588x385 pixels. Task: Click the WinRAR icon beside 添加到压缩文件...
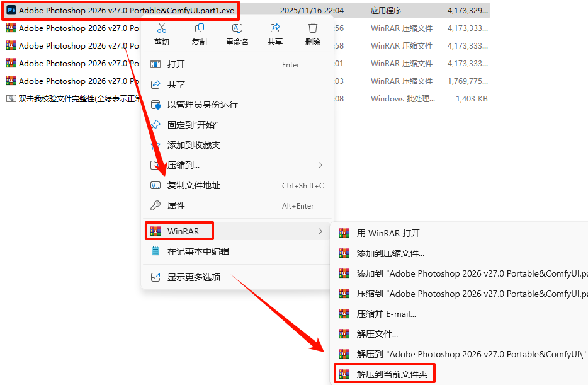[x=344, y=253]
